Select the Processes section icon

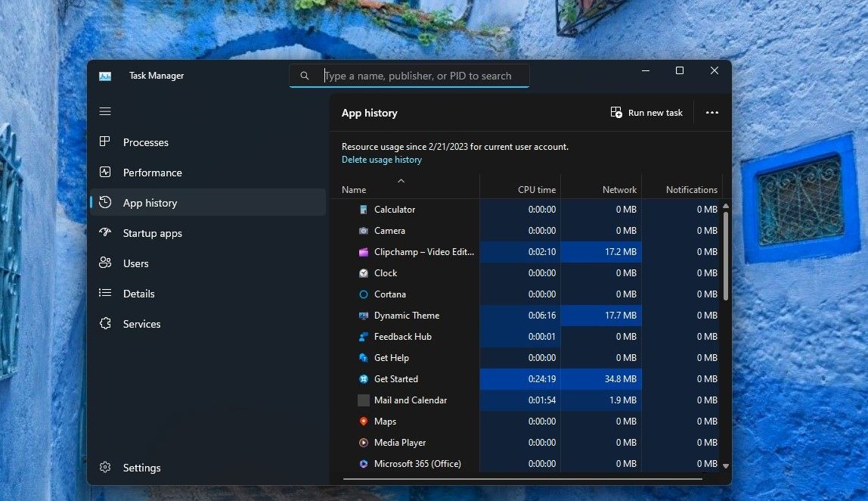[106, 142]
